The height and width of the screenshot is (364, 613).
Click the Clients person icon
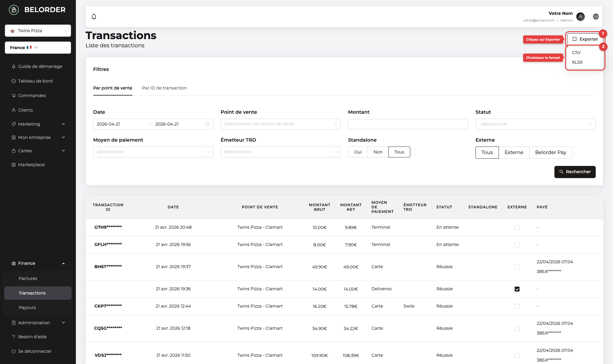tap(14, 110)
